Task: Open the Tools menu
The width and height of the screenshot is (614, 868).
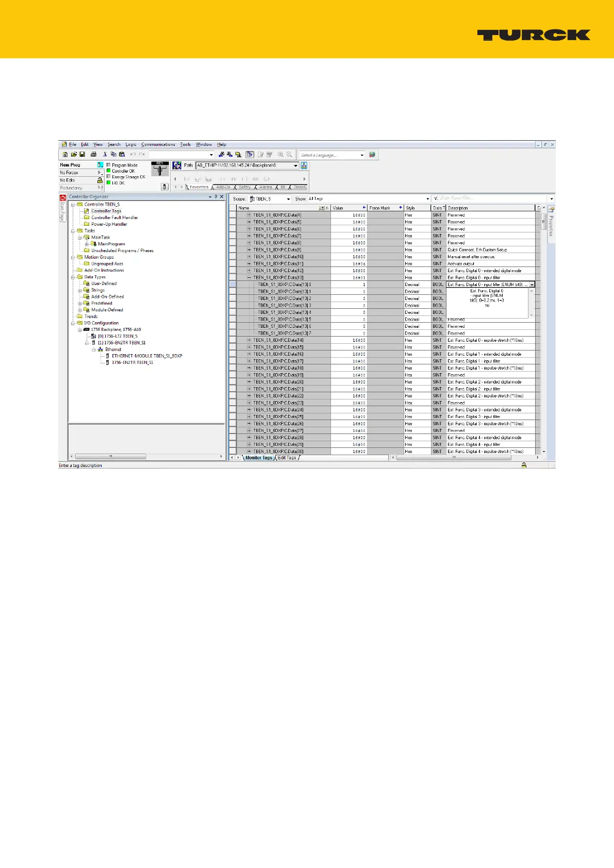Action: tap(186, 144)
